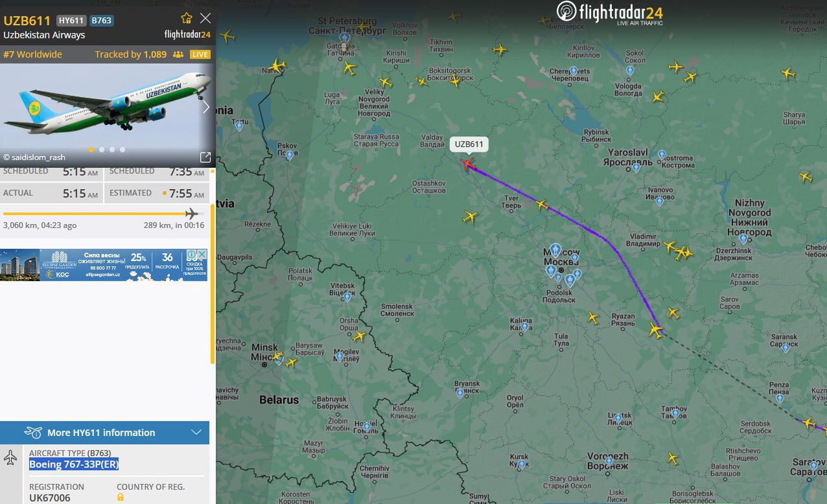
Task: Click the favorite star icon for UZB611
Action: click(187, 18)
